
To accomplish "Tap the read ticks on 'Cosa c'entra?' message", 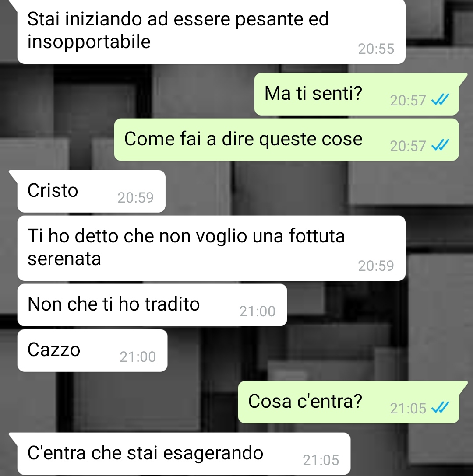I will (440, 408).
